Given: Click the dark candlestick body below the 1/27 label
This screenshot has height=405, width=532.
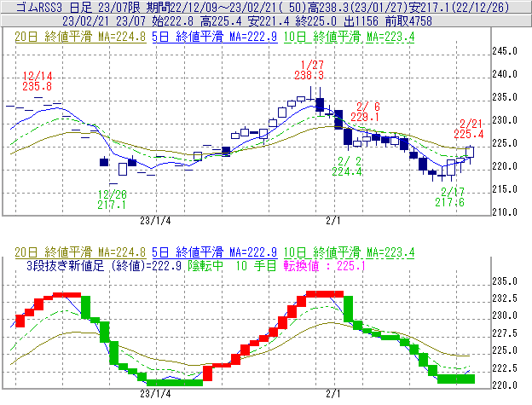Looking at the screenshot, I should (x=320, y=105).
